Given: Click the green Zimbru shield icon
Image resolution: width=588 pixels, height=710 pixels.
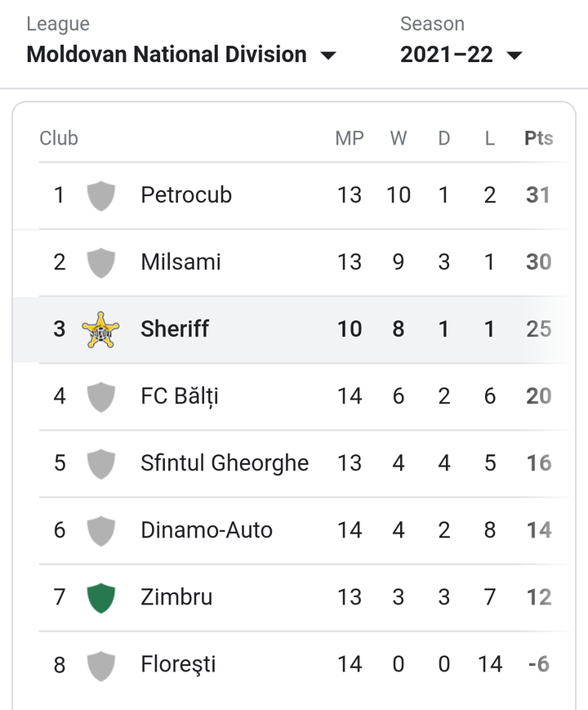Looking at the screenshot, I should pos(100,598).
